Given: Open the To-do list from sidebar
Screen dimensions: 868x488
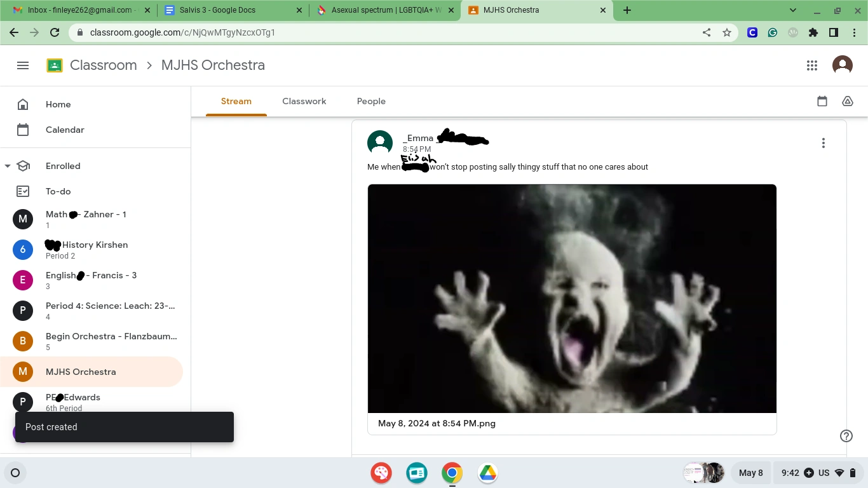Looking at the screenshot, I should (x=58, y=191).
